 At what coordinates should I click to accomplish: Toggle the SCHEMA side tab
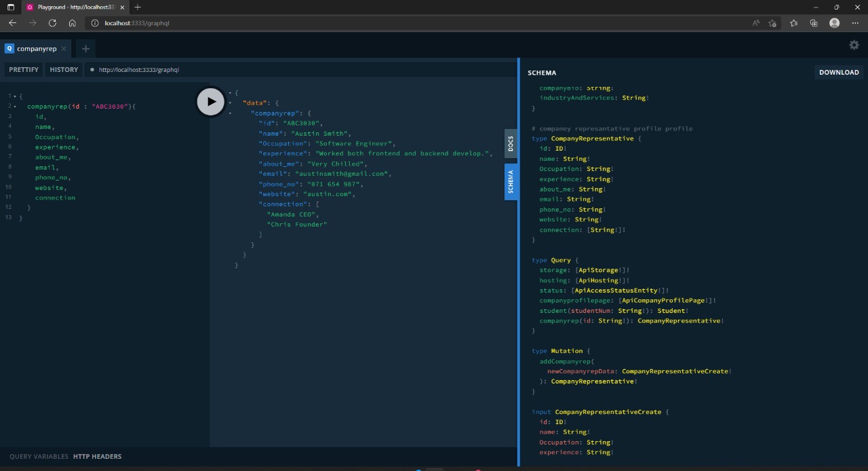pos(511,181)
